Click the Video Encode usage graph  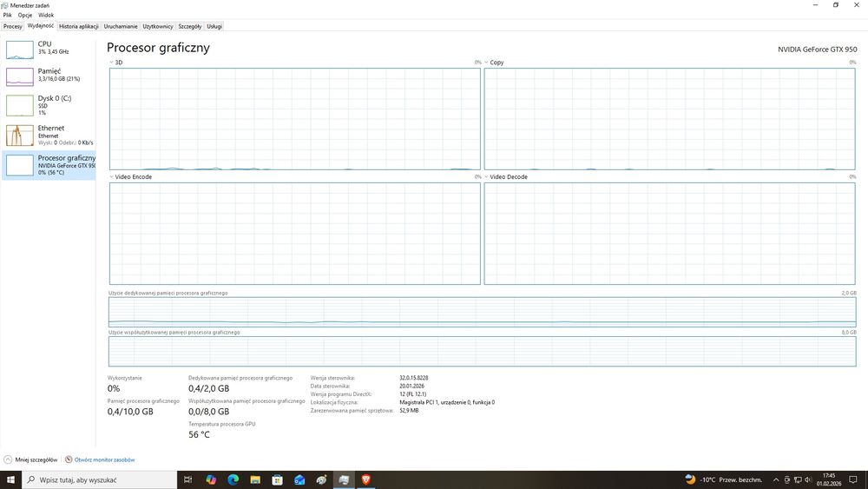click(294, 233)
